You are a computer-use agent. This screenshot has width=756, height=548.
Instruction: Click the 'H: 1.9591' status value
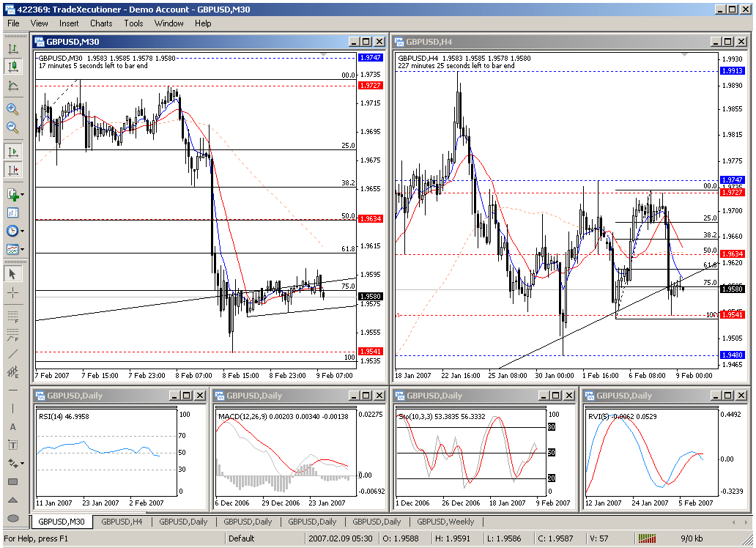tap(452, 538)
